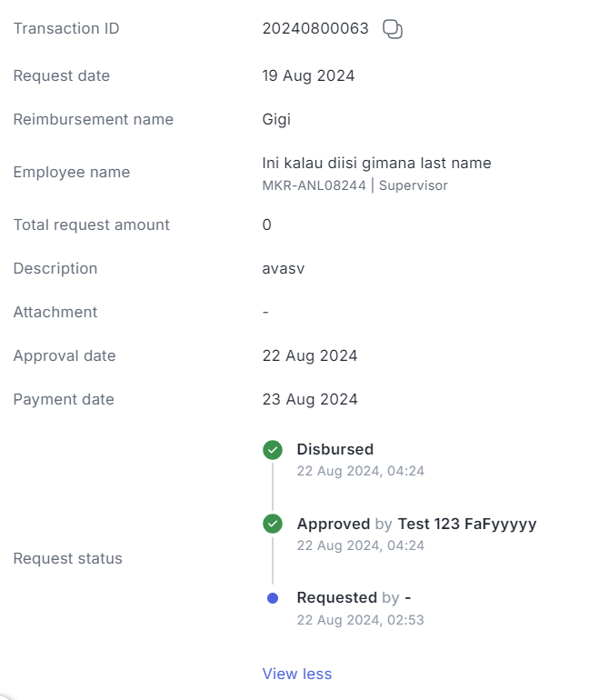Collapse status history with View less
Image resolution: width=599 pixels, height=700 pixels.
(297, 674)
